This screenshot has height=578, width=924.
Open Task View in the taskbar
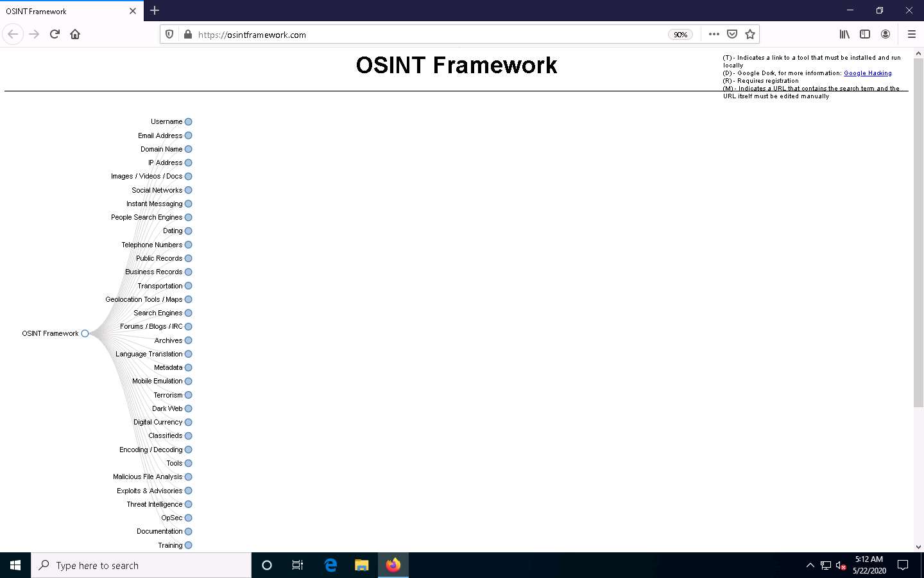tap(298, 565)
